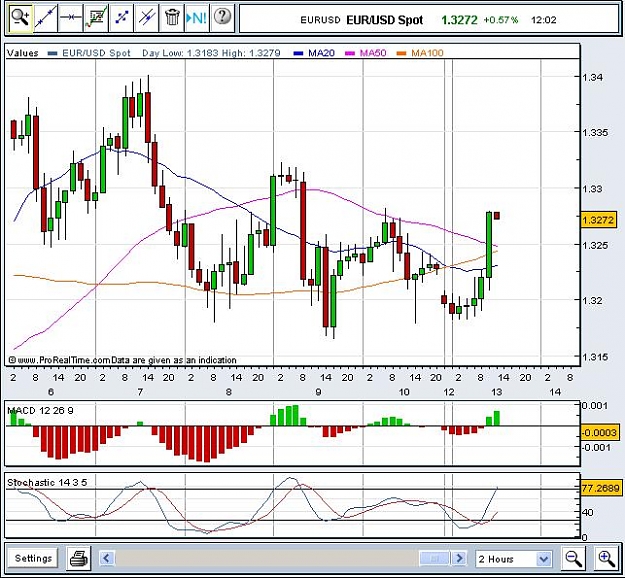Click the MA20 legend label
Screen dimensions: 625x578
coord(321,53)
